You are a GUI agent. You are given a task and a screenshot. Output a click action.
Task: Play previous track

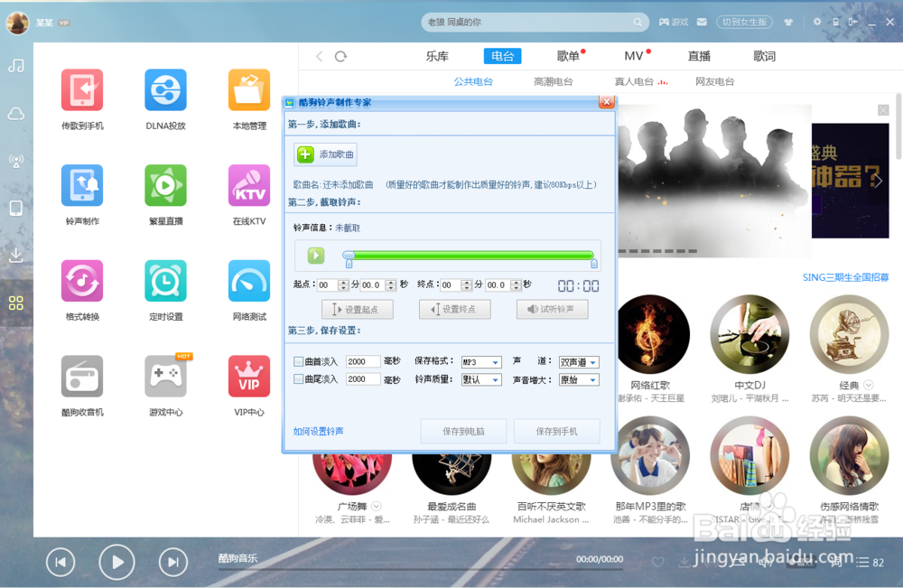click(x=61, y=562)
